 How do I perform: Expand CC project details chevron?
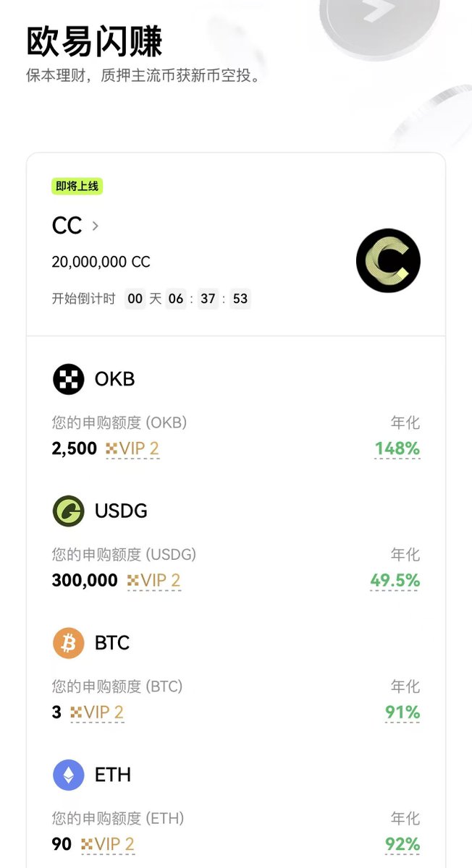point(96,226)
